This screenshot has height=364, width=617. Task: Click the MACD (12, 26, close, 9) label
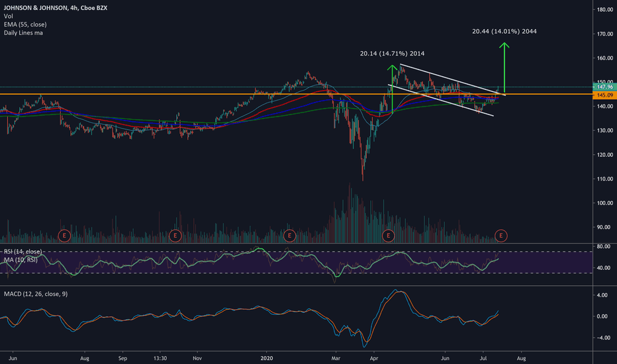point(36,294)
